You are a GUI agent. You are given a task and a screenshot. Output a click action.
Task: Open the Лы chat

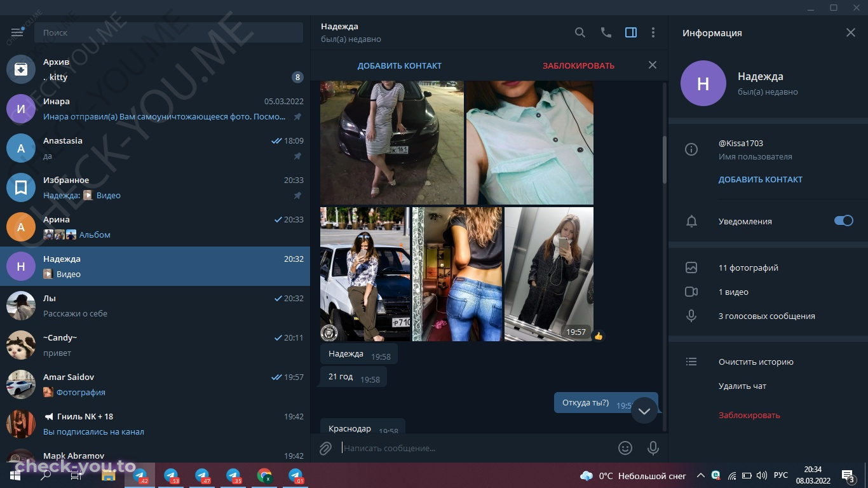pos(155,306)
